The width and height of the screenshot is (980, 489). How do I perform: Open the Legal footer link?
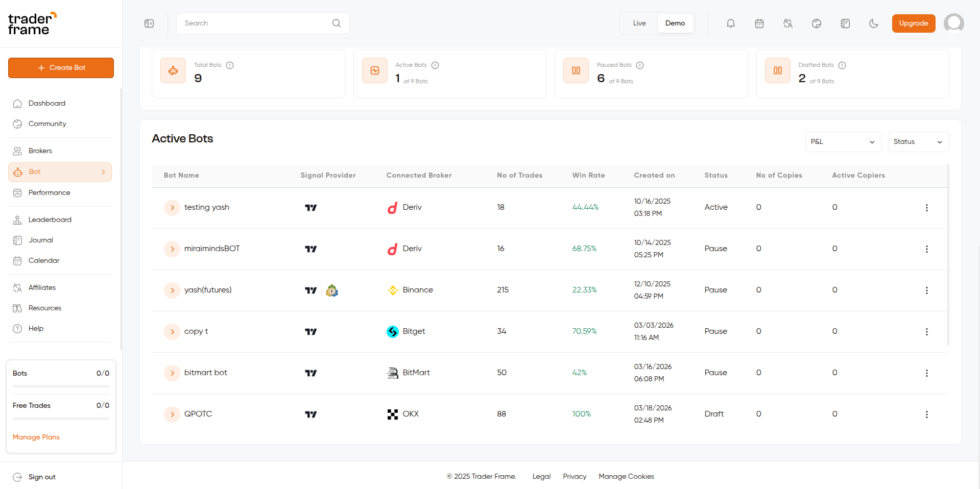pos(541,476)
